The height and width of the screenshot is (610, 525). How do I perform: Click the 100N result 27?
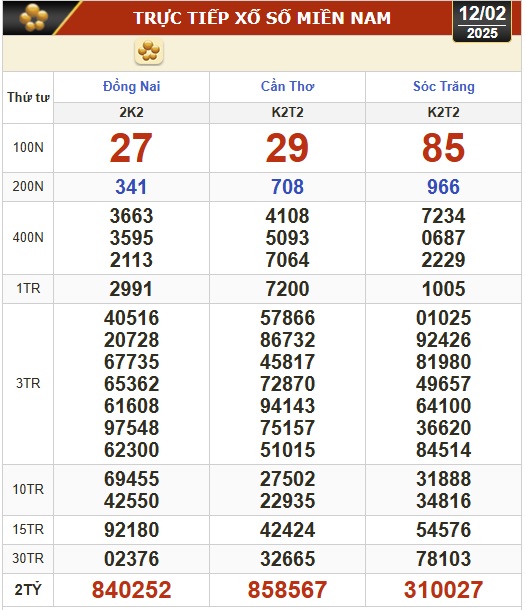(x=131, y=148)
